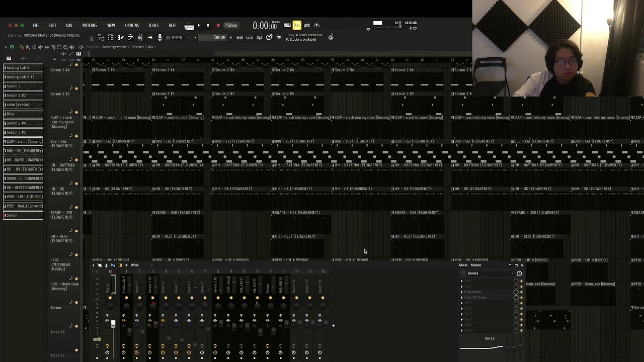Open the PATTERNS menu
The height and width of the screenshot is (362, 644).
point(90,25)
